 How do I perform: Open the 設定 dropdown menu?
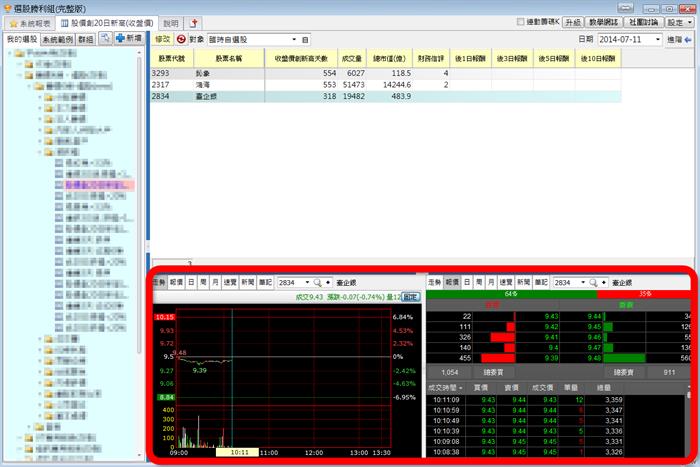679,22
